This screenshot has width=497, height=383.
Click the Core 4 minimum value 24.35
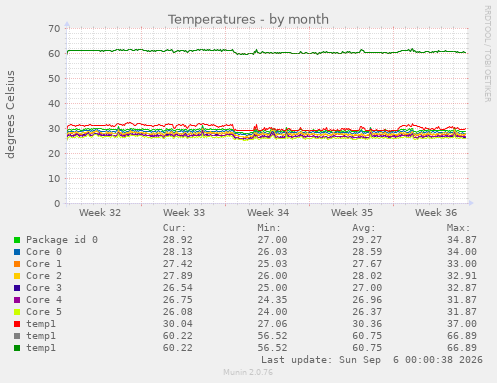point(272,300)
